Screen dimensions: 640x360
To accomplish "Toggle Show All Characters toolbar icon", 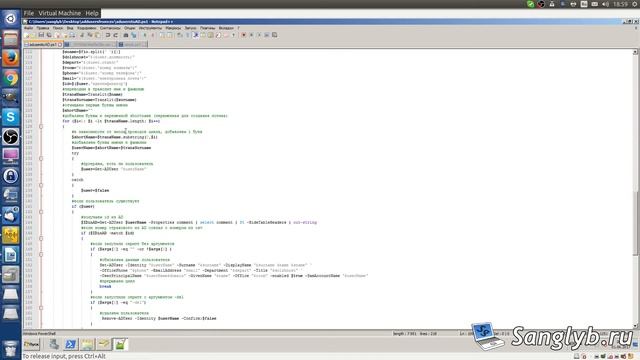I will 188,35.
